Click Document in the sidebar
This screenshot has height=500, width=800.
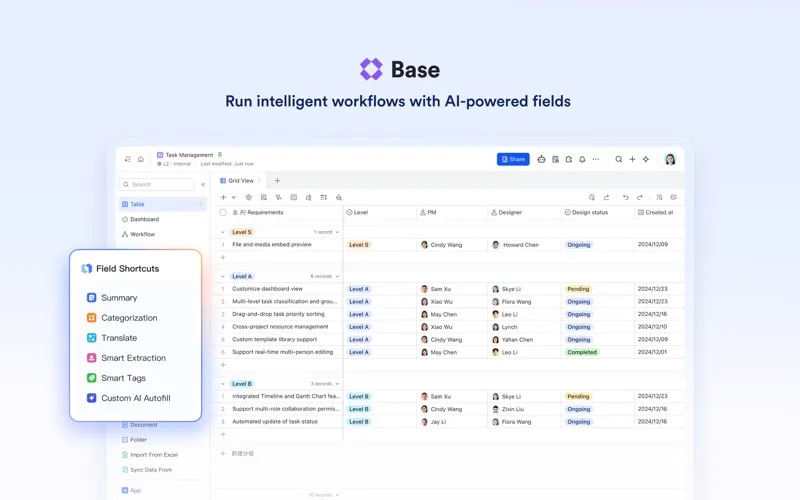coord(140,425)
